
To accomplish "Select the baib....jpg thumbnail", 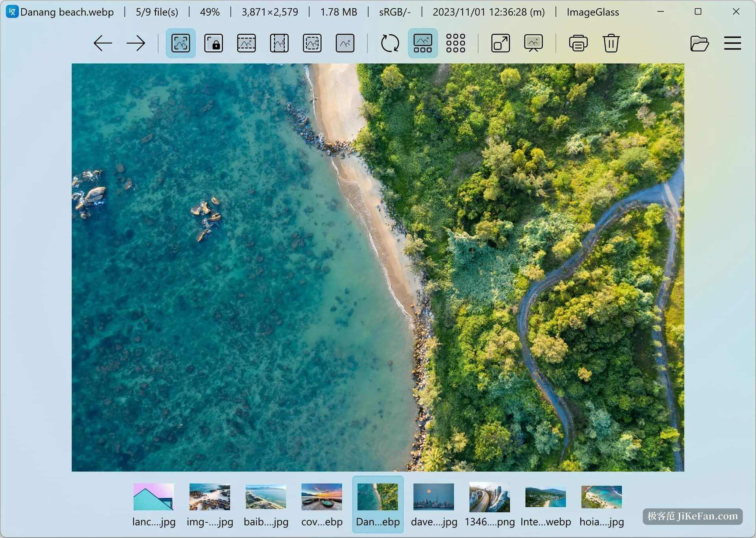I will [266, 505].
